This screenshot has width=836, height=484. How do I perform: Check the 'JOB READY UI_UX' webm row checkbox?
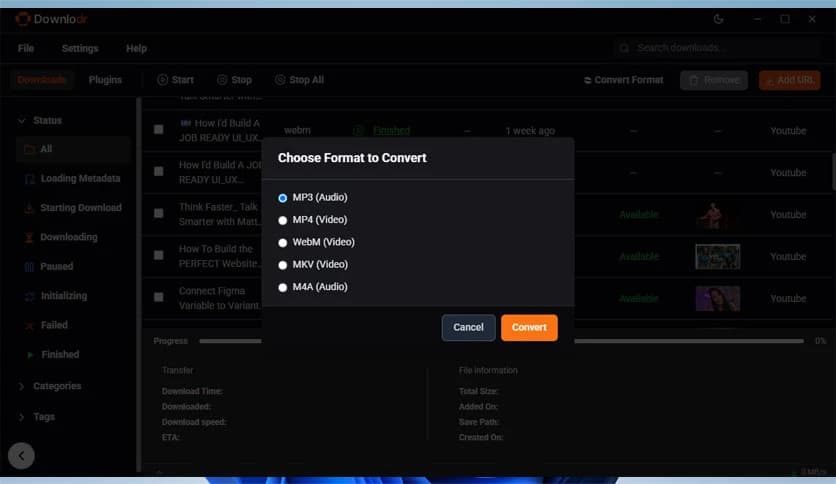click(158, 130)
